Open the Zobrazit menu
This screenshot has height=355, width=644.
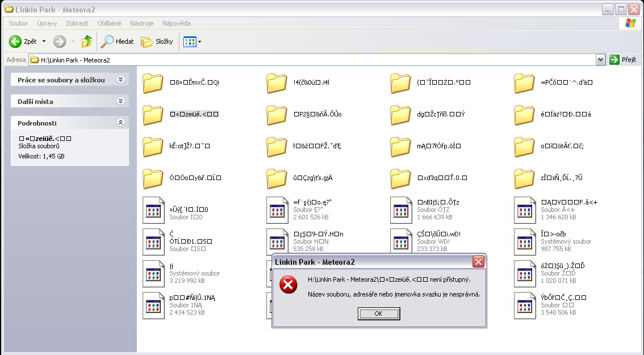[x=77, y=23]
